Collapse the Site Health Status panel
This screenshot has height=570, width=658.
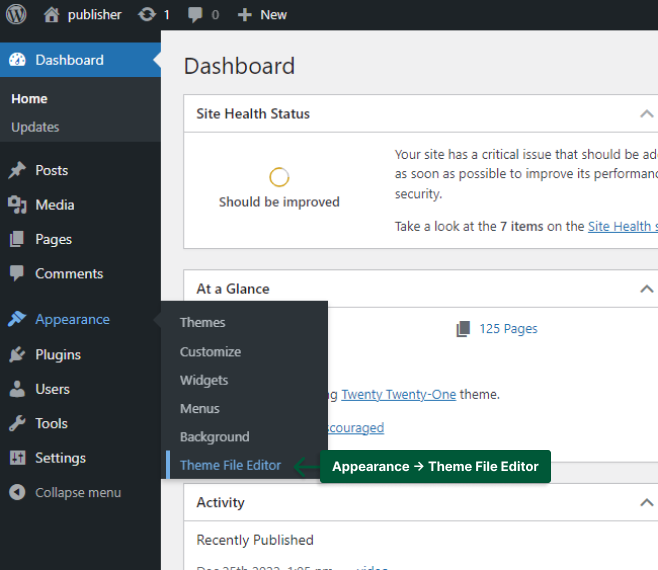[646, 114]
